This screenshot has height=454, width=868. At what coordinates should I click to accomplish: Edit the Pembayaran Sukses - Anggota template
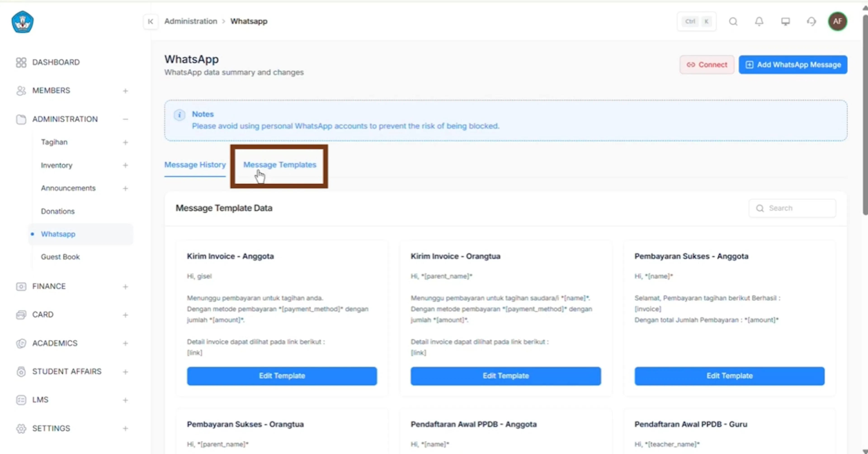(729, 376)
